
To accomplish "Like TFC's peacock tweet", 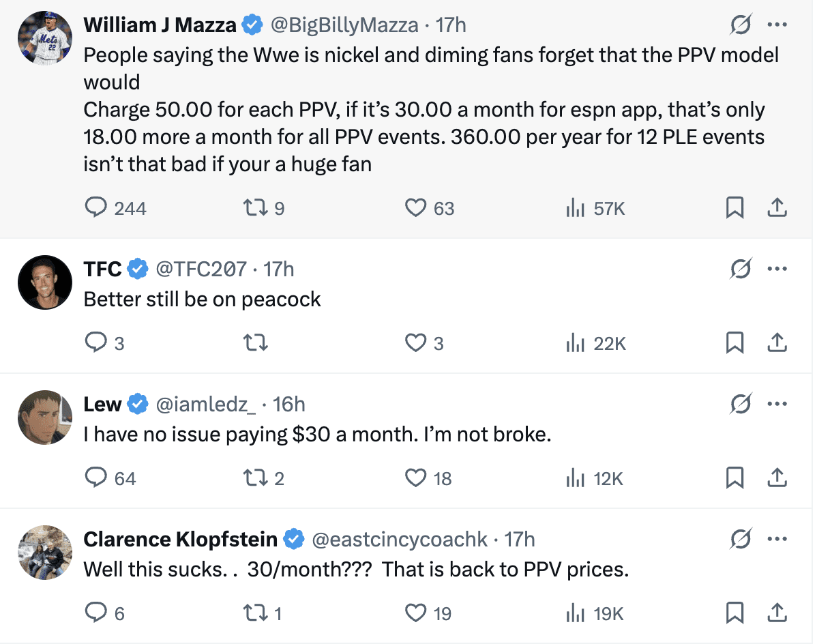I will click(x=415, y=343).
